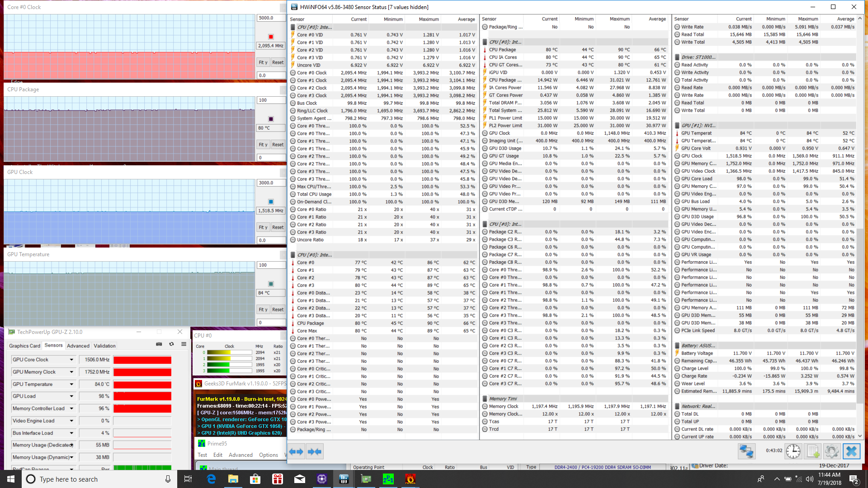Switch to the Graphics Card tab
Image resolution: width=868 pixels, height=488 pixels.
coord(25,346)
